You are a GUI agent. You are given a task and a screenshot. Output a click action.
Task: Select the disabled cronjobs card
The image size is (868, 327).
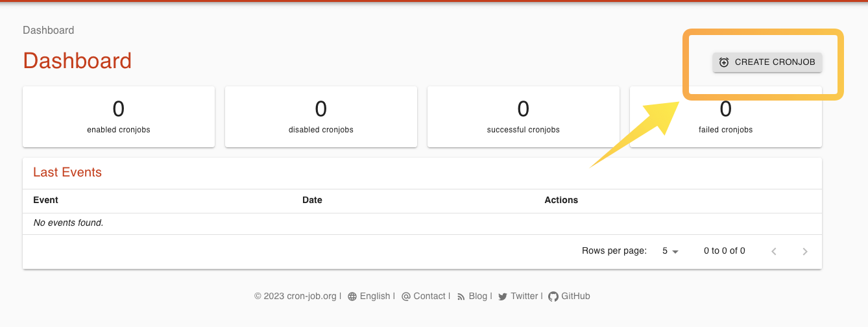click(321, 117)
